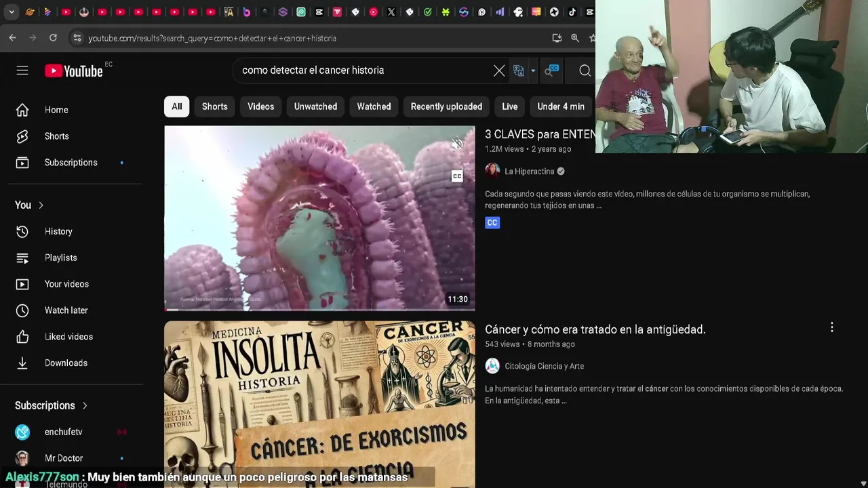The width and height of the screenshot is (868, 488).
Task: Go back with the browser back arrow
Action: pyautogui.click(x=12, y=38)
